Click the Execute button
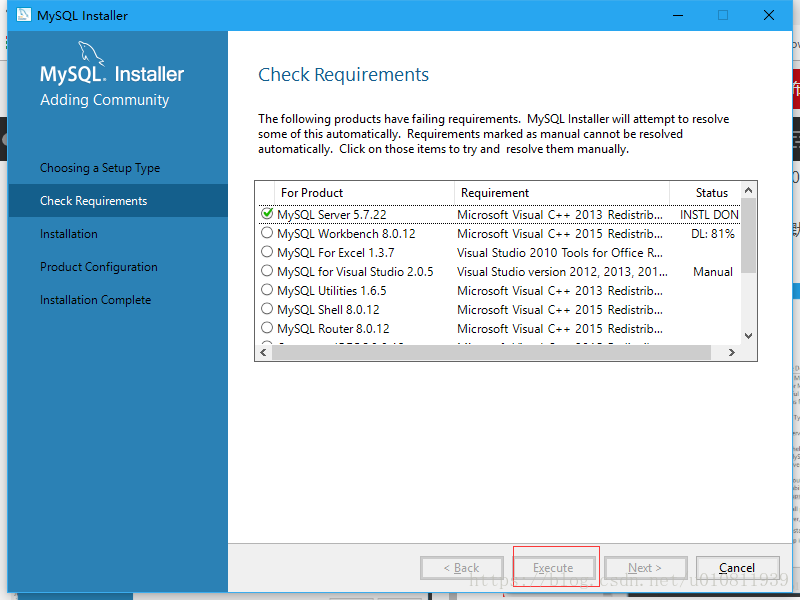The height and width of the screenshot is (600, 800). tap(554, 568)
